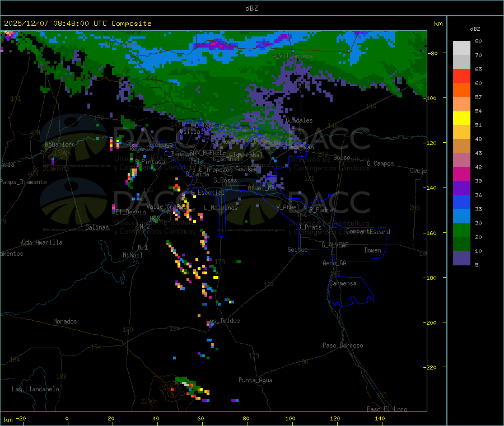Click the Cda_Amarilla map label
Image resolution: width=504 pixels, height=426 pixels.
pos(42,242)
